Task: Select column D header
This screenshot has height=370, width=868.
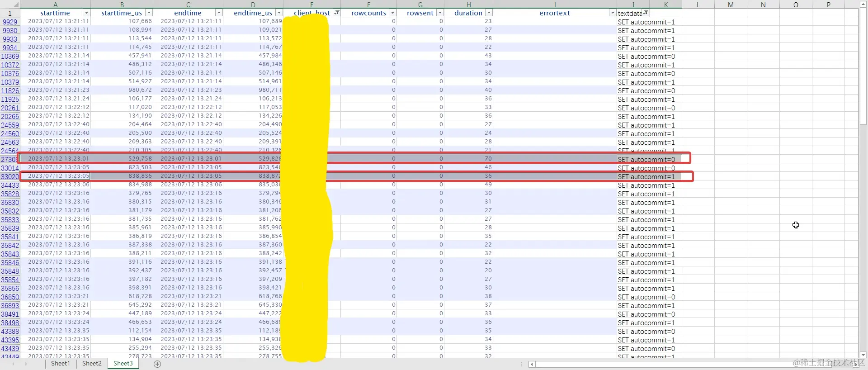Action: [253, 5]
